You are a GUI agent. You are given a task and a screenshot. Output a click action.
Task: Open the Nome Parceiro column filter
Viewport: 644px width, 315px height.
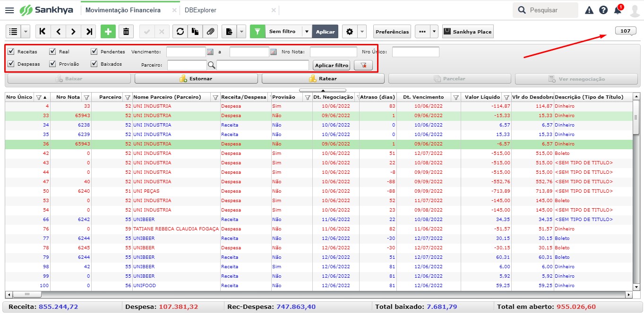click(x=215, y=97)
